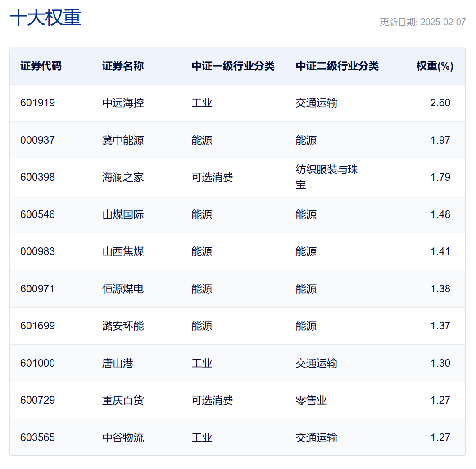Screen dimensions: 476x469
Task: Click the 纺织服装与珠宝 industry cell
Action: tap(326, 177)
